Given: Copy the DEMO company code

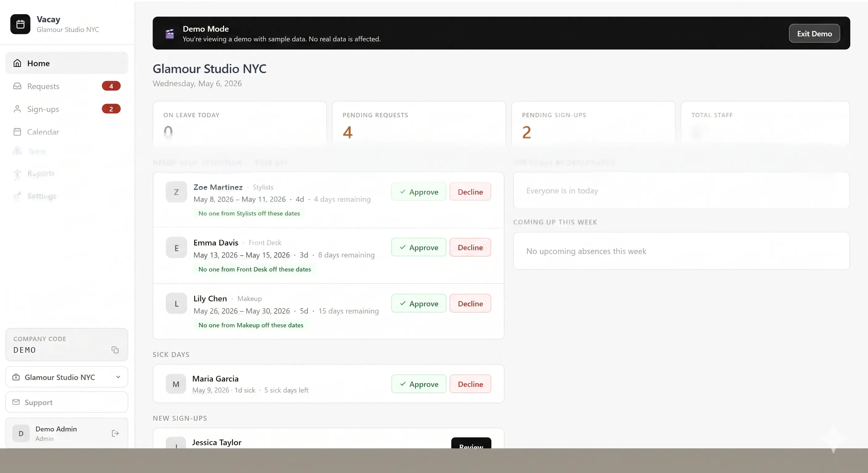Looking at the screenshot, I should [115, 350].
